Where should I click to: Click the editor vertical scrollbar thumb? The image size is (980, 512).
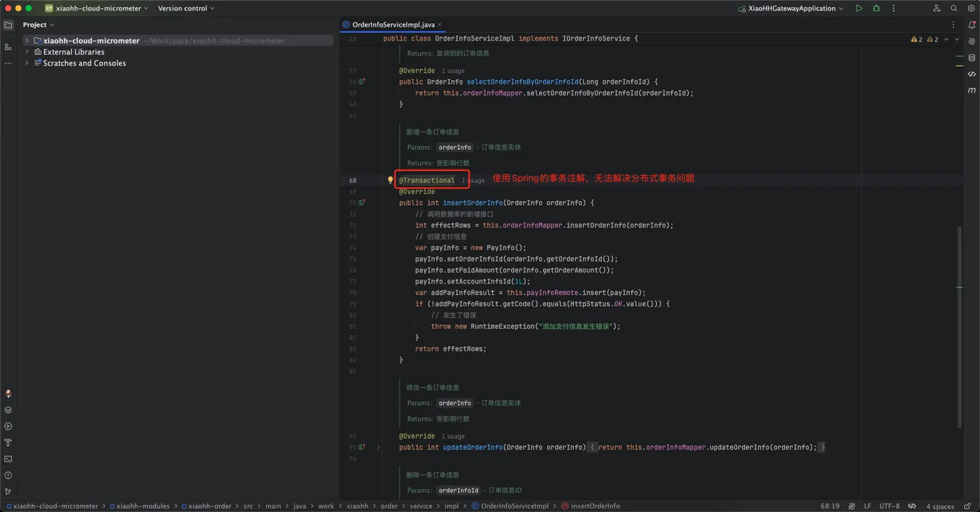tap(959, 327)
